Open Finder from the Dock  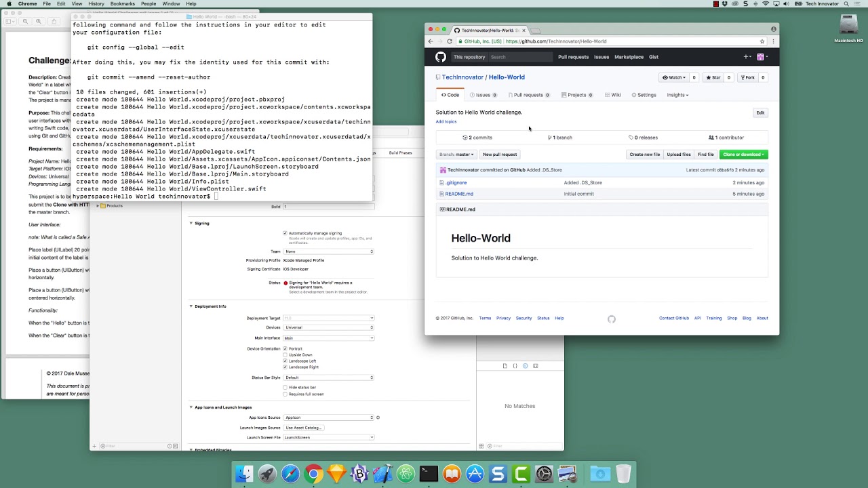pyautogui.click(x=244, y=474)
